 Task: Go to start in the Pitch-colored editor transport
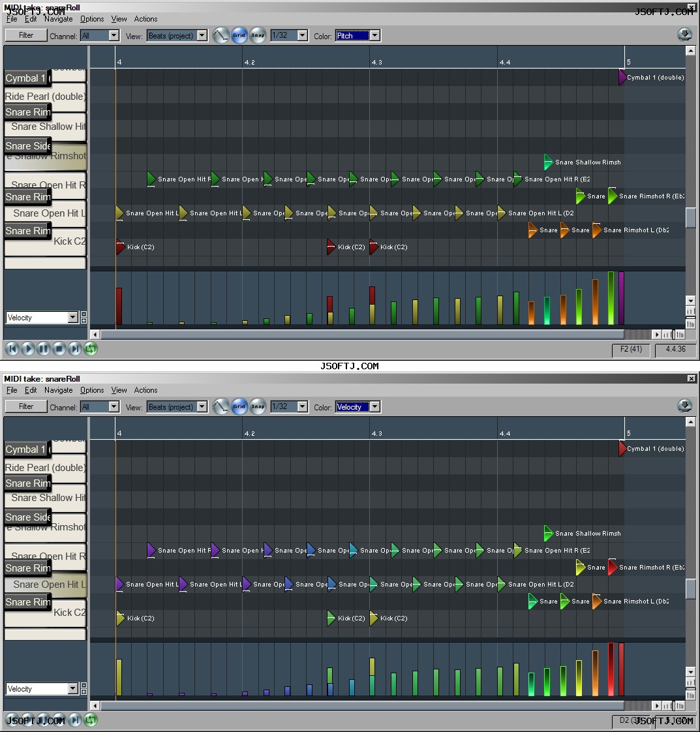pos(12,349)
